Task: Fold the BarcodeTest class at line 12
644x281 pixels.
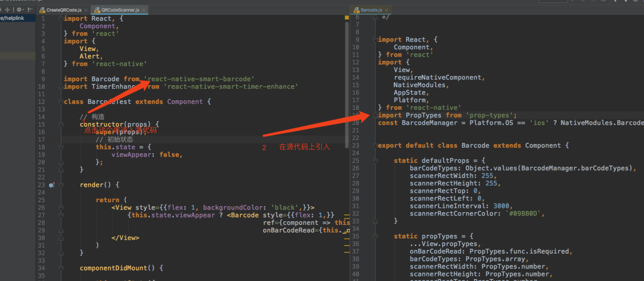Action: tap(61, 102)
